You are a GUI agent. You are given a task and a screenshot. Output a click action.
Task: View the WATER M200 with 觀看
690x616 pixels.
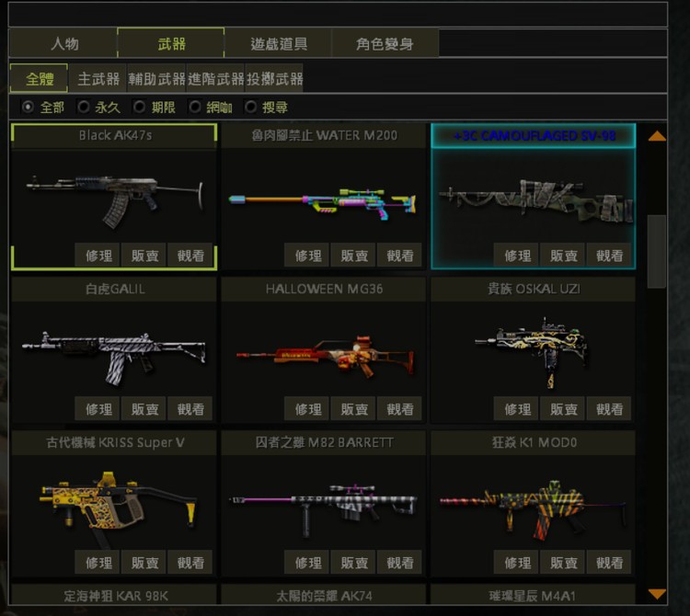399,255
